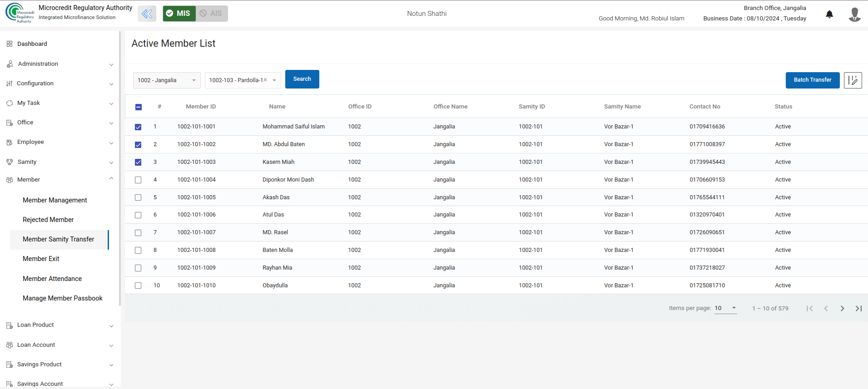Image resolution: width=868 pixels, height=389 pixels.
Task: Click the Samity sidebar icon
Action: point(10,162)
